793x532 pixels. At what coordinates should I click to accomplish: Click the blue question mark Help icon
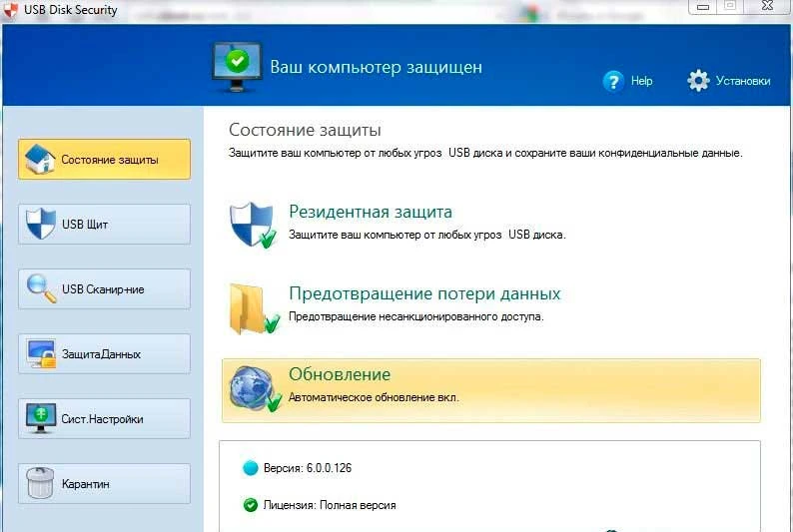coord(613,81)
